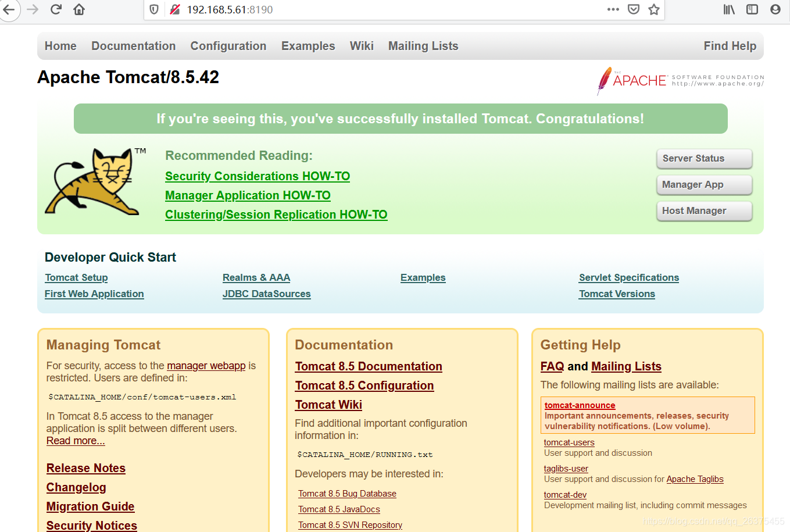The height and width of the screenshot is (532, 790).
Task: Click the Tomcat cat logo image
Action: coord(95,181)
